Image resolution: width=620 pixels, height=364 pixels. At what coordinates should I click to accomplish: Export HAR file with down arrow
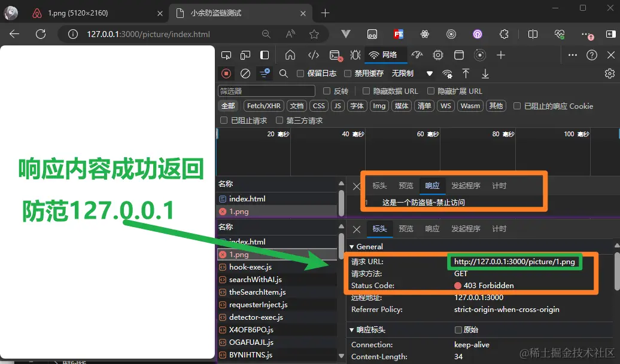tap(485, 74)
